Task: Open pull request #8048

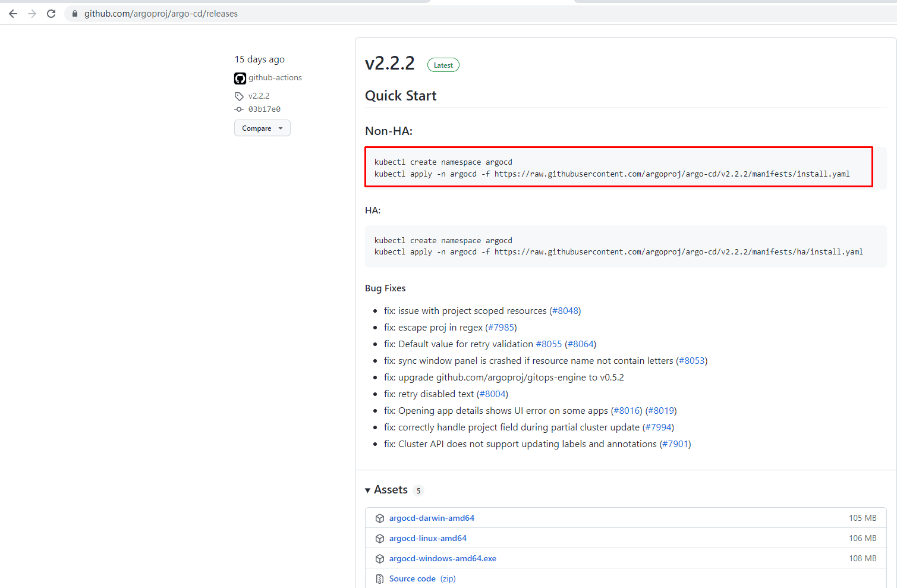Action: [x=565, y=311]
